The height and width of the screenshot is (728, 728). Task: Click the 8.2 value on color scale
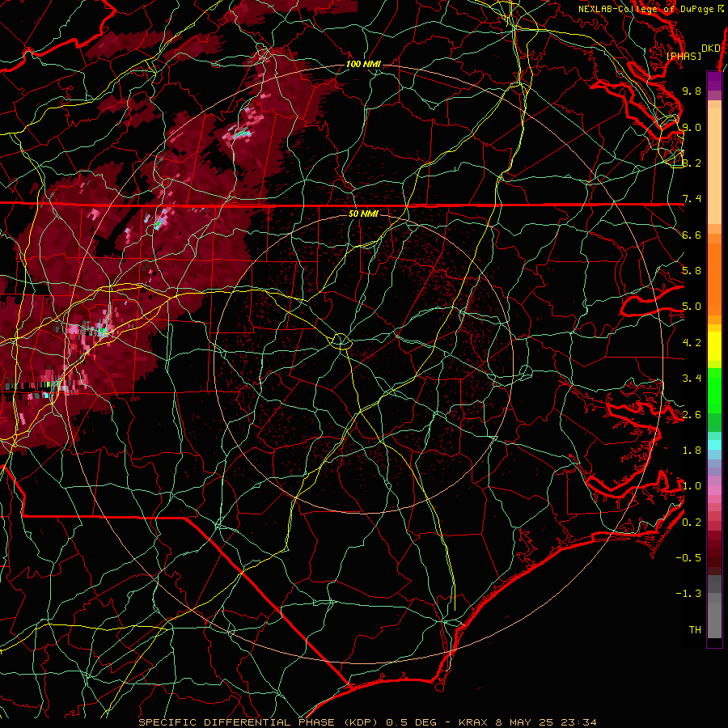pos(692,163)
